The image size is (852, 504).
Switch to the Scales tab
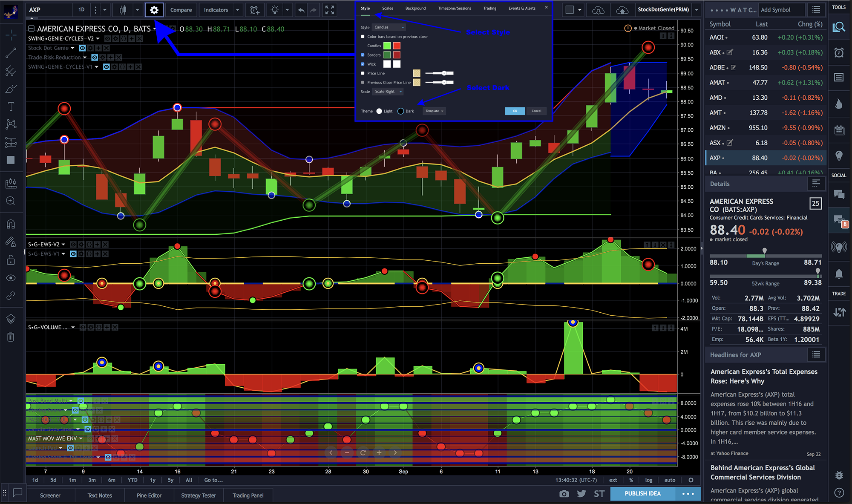tap(388, 9)
